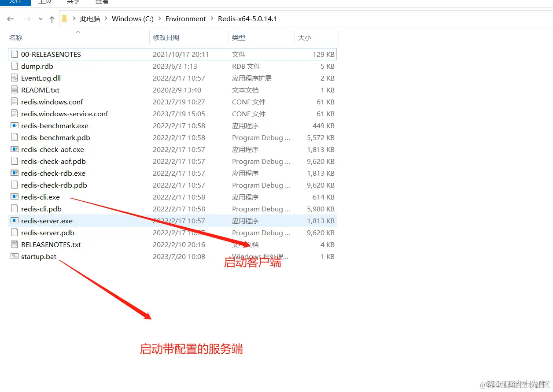The height and width of the screenshot is (392, 553).
Task: Navigate to Windows (C:) breadcrumb
Action: tap(133, 19)
